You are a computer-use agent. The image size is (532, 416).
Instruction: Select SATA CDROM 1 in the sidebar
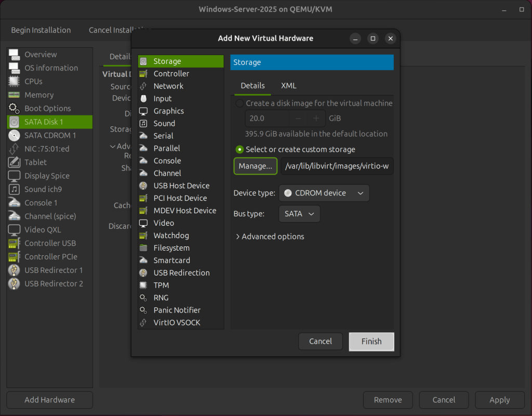[49, 135]
